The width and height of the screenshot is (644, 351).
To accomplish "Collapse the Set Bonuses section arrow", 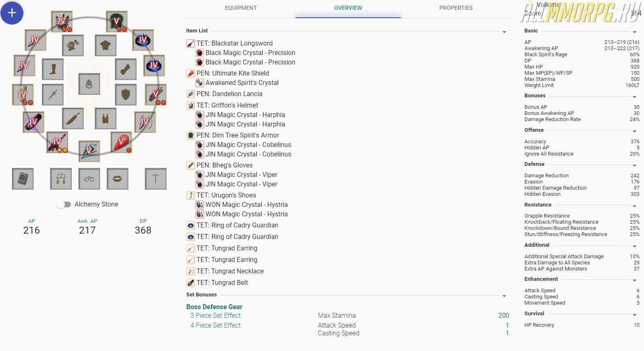I will coord(504,296).
